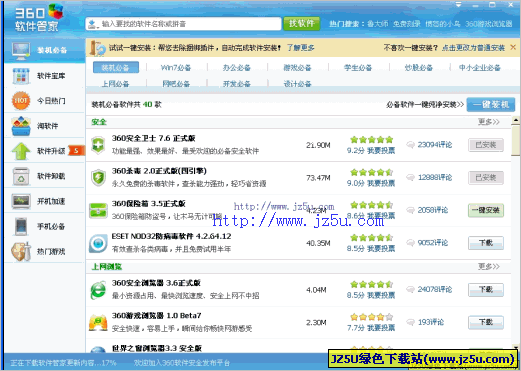Image resolution: width=521 pixels, height=371 pixels.
Task: Switch to the 设计必备 tab
Action: click(297, 84)
